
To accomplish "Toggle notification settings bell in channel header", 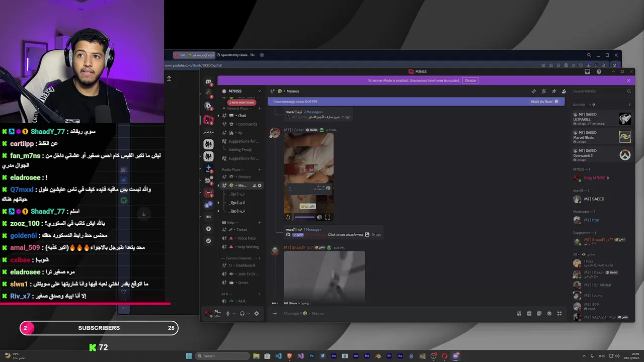I will 544,91.
